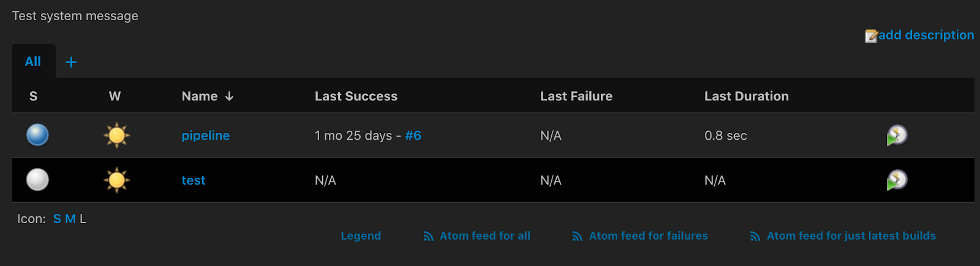Switch icon size to S

pyautogui.click(x=57, y=219)
